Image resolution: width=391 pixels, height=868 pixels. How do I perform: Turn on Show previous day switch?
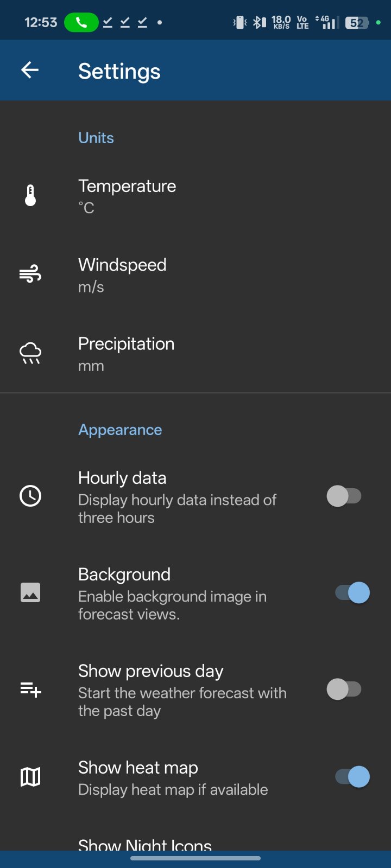tap(344, 690)
